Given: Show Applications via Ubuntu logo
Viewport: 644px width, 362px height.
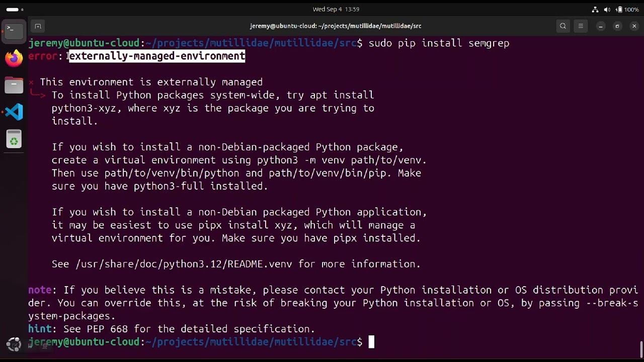Looking at the screenshot, I should [x=14, y=344].
